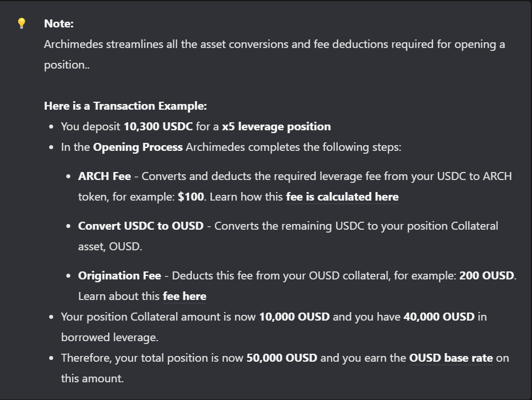Click the bold "10,000 OUSD" collateral amount
The image size is (532, 400).
pos(294,317)
